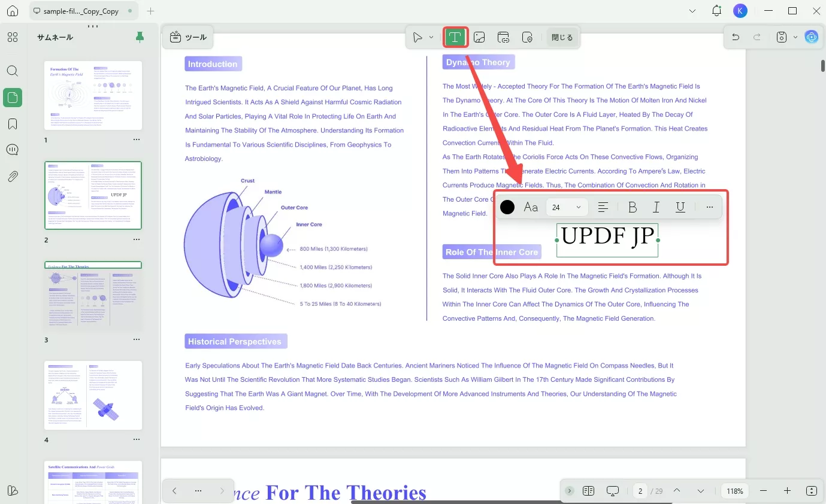The image size is (826, 504).
Task: Enter presentation mode from the bottom bar
Action: point(612,490)
